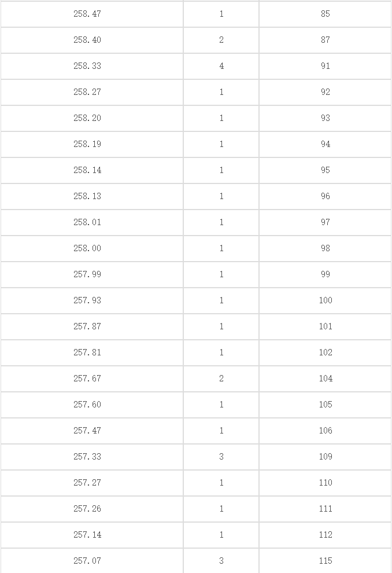This screenshot has height=573, width=392.
Task: Click the rank value 93
Action: [x=325, y=118]
